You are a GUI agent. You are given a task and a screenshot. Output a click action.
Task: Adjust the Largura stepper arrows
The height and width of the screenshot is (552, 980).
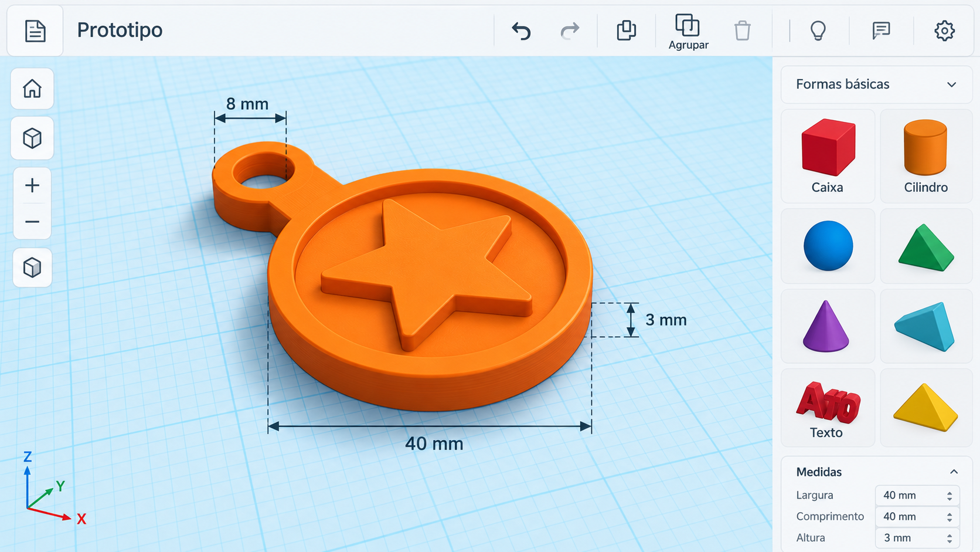950,496
